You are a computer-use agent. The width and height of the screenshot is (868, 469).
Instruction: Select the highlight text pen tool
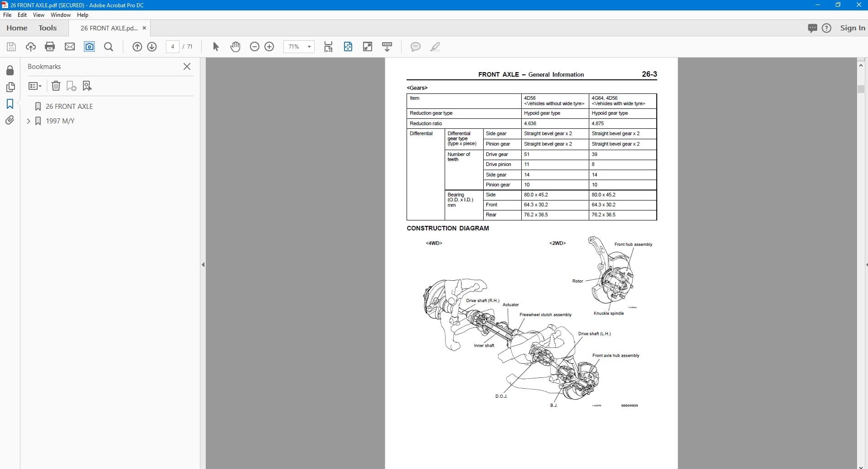click(x=435, y=47)
